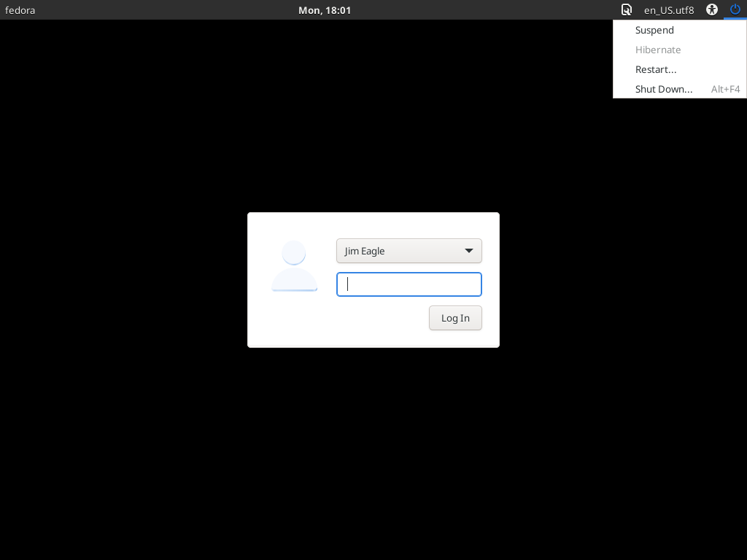Select Shut Down... in the power menu
This screenshot has width=747, height=560.
point(680,89)
